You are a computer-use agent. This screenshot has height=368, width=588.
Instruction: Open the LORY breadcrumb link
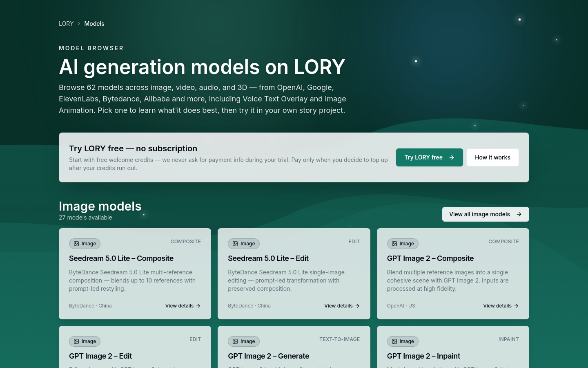point(66,24)
